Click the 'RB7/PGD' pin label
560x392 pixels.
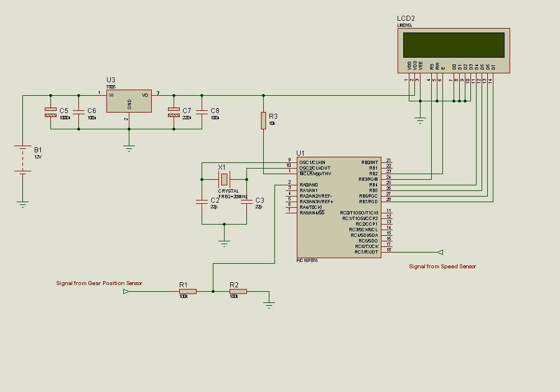(x=368, y=202)
